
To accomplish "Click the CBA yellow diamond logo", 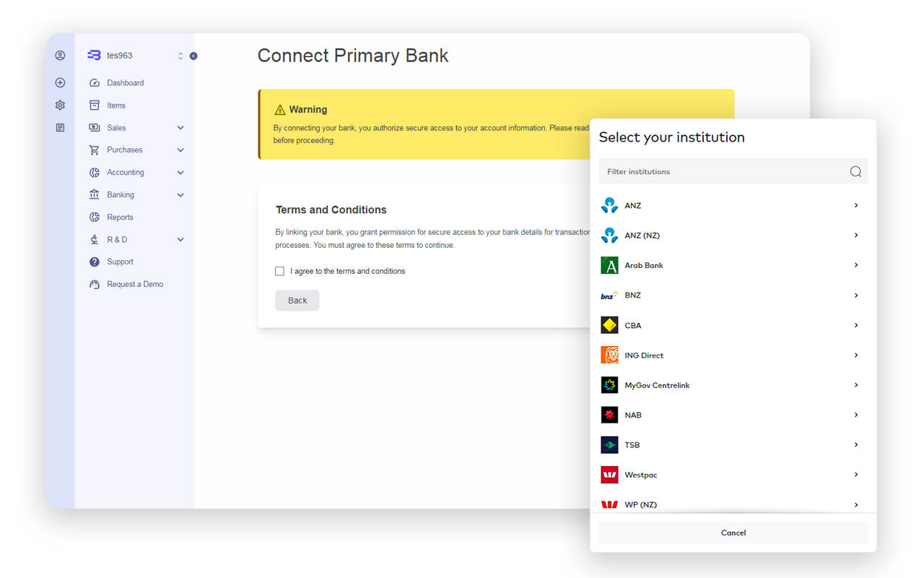I will (x=610, y=325).
